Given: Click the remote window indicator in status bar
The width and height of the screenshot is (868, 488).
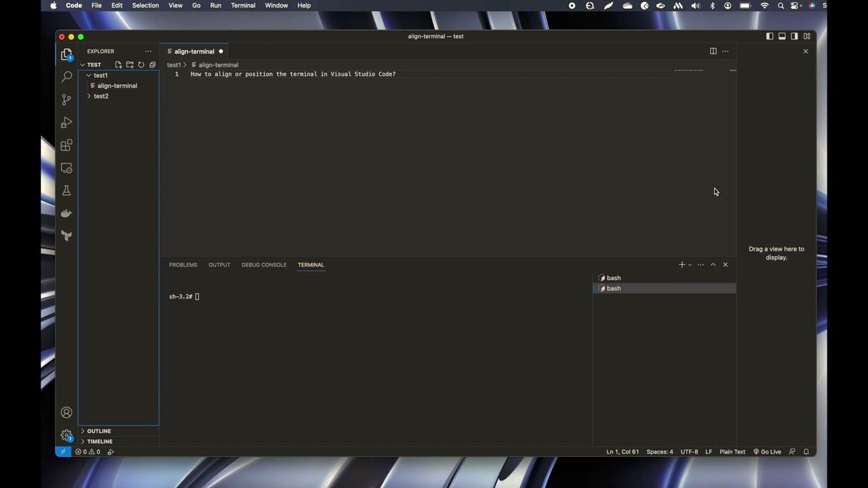Looking at the screenshot, I should [x=63, y=451].
